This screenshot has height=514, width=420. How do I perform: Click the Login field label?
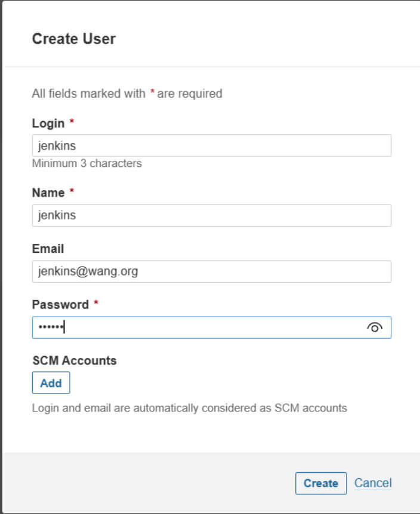(x=48, y=123)
